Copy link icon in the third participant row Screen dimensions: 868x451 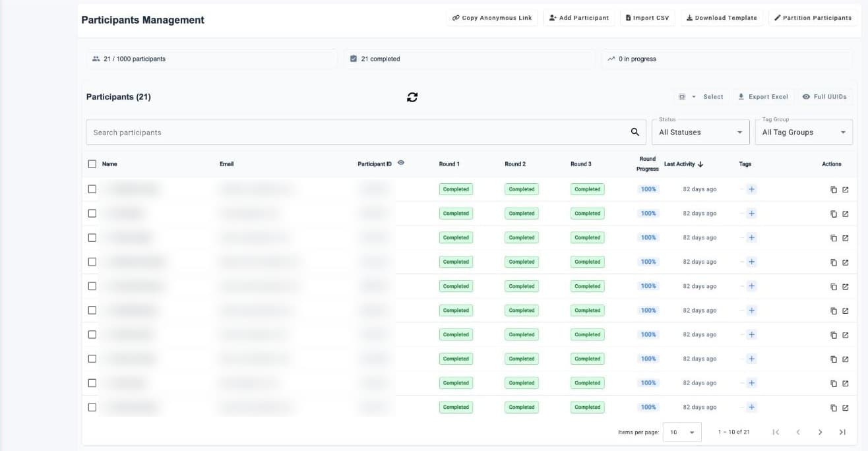tap(834, 238)
